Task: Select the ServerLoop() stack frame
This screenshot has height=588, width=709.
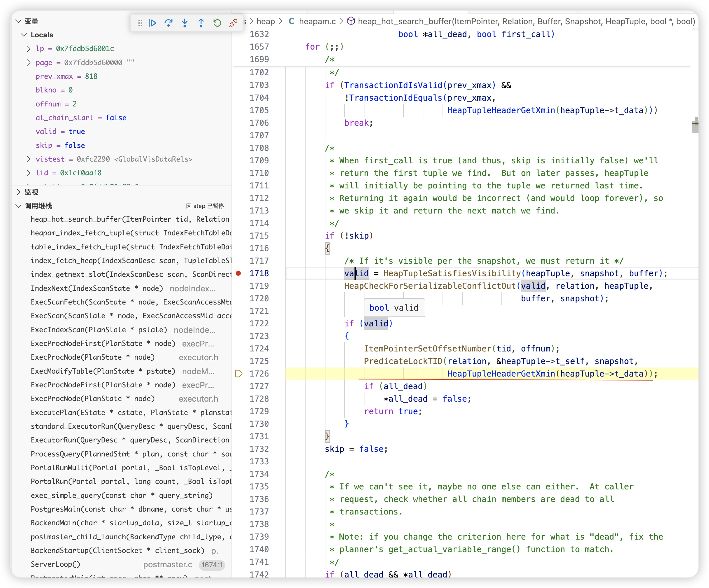Action: tap(55, 564)
